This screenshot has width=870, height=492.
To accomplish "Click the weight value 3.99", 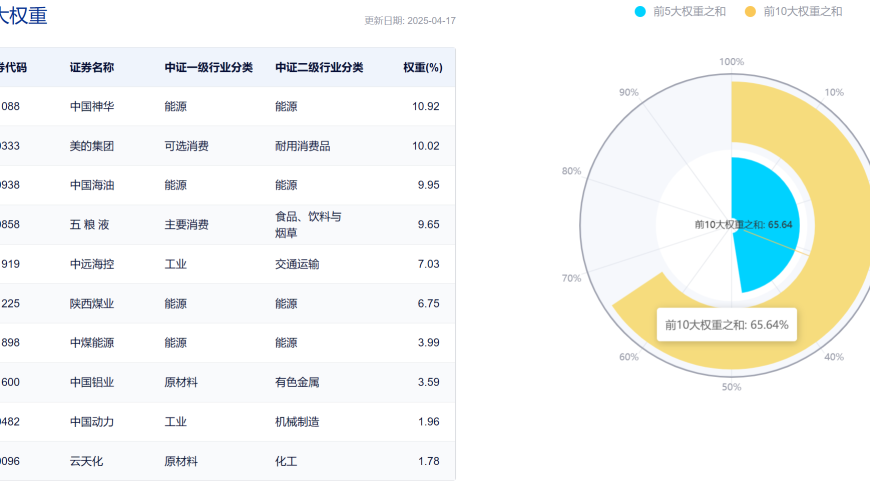I will click(x=428, y=343).
